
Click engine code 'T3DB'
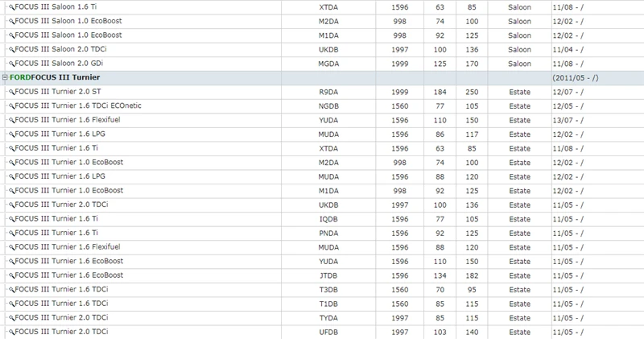click(328, 290)
